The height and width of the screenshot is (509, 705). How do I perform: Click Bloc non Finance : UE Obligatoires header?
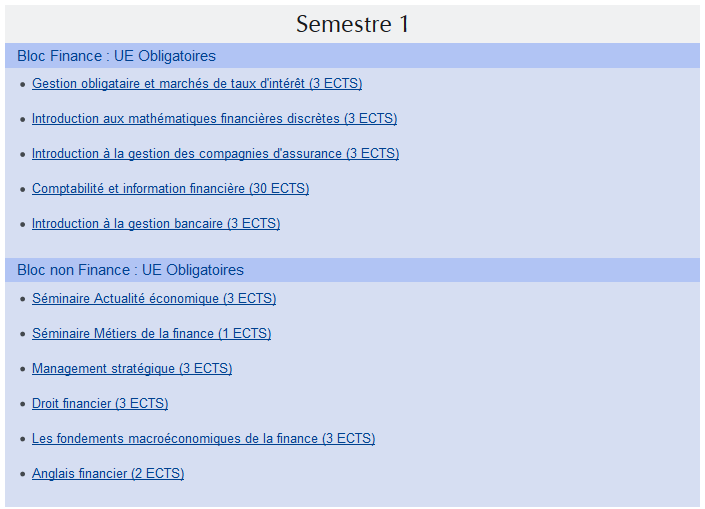click(130, 270)
